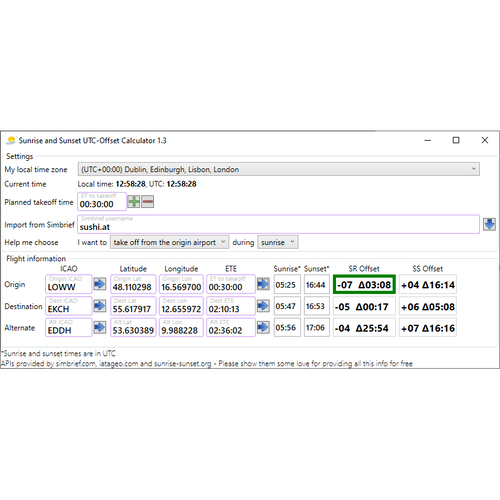500x500 pixels.
Task: Click Destination latitude field 55.617917
Action: tap(133, 306)
